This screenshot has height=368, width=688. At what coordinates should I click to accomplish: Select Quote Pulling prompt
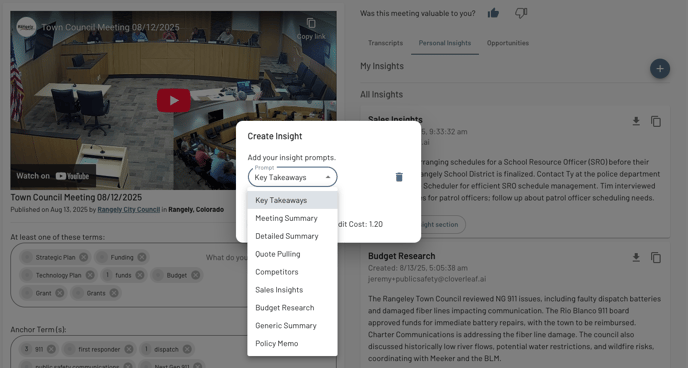(292, 254)
